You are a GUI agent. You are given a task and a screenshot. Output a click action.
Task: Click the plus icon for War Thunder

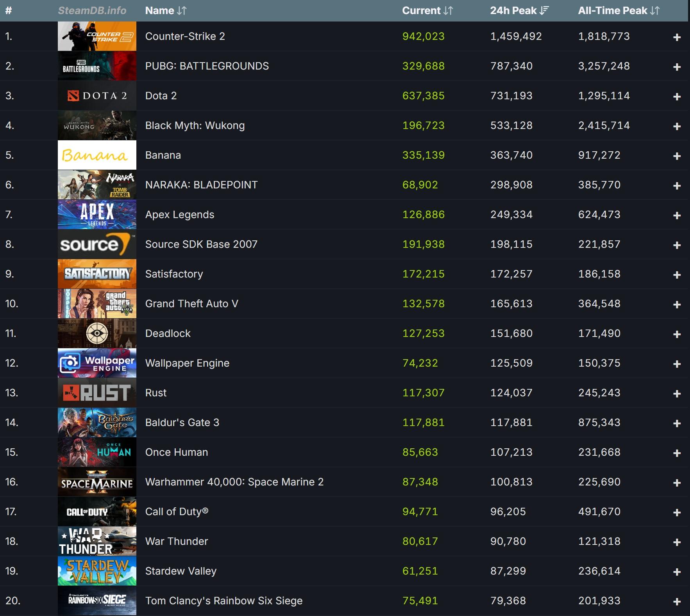pos(677,542)
